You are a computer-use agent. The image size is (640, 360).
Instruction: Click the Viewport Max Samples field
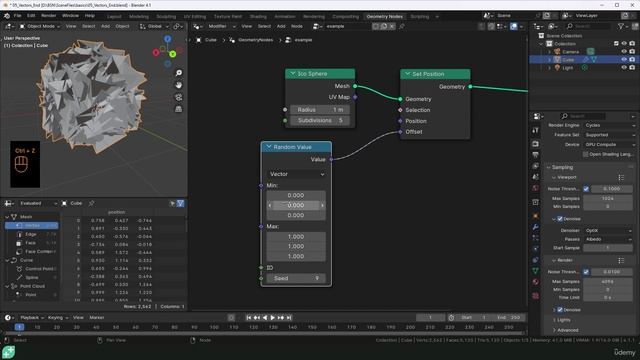click(608, 198)
